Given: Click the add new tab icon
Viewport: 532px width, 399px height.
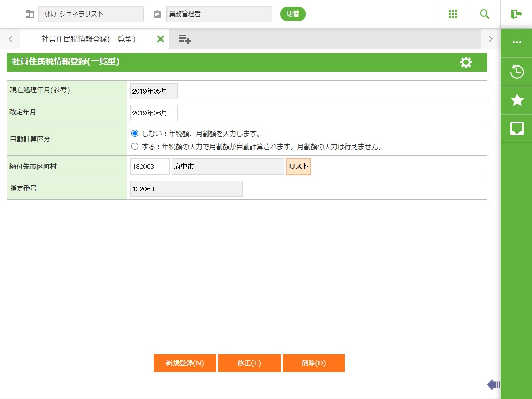Looking at the screenshot, I should [184, 39].
